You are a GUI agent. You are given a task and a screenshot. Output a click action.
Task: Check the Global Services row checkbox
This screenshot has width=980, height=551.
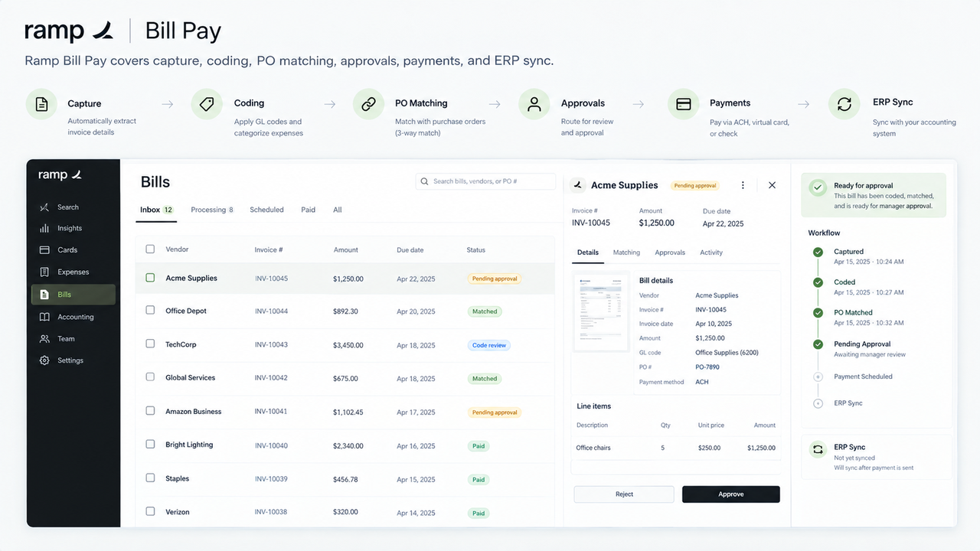150,377
